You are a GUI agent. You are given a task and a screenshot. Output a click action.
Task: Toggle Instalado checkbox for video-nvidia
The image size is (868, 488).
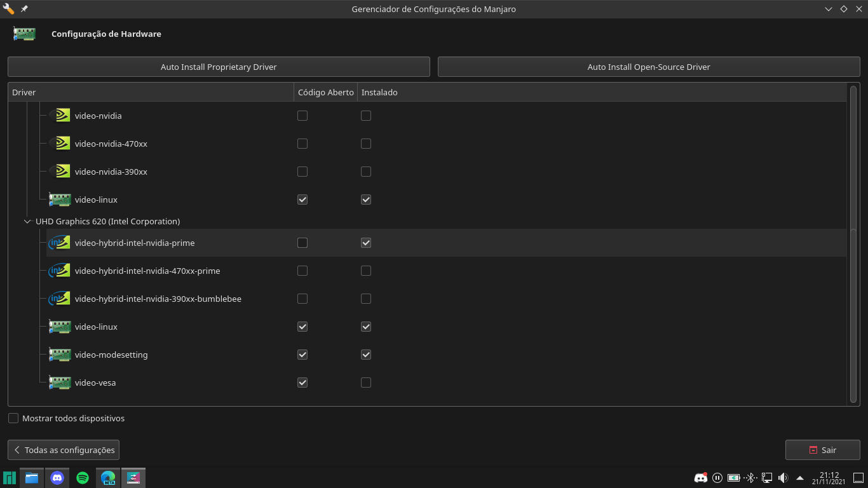366,116
